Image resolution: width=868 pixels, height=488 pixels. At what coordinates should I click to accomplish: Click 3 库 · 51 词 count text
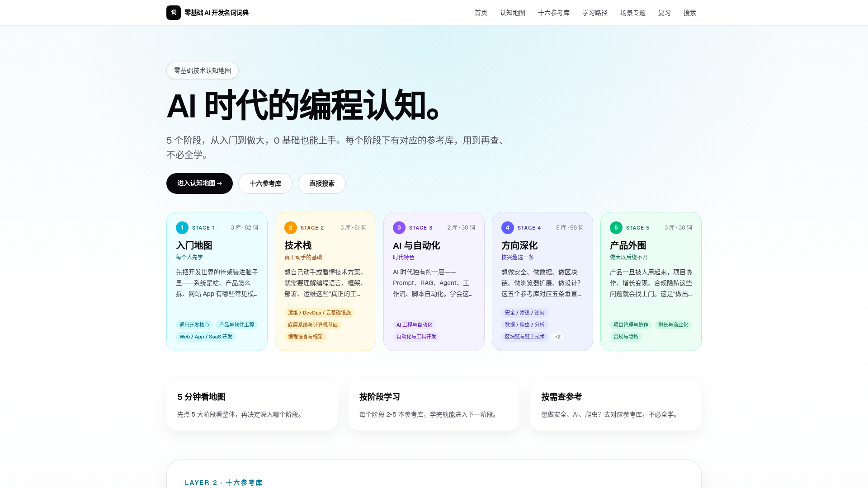pos(354,228)
